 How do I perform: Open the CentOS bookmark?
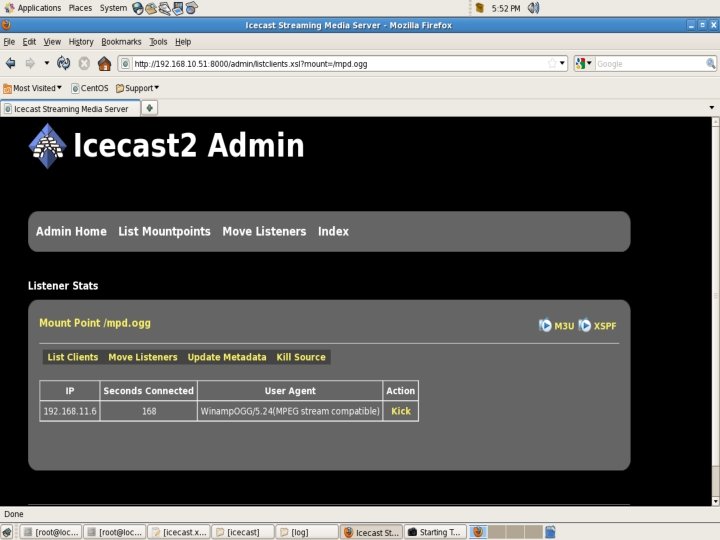(x=90, y=88)
